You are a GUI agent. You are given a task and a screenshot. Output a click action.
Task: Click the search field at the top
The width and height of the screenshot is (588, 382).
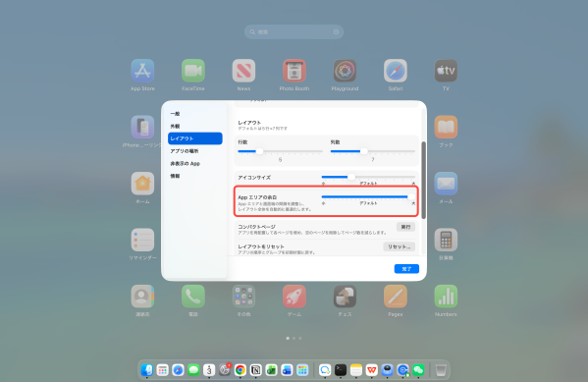coord(294,31)
